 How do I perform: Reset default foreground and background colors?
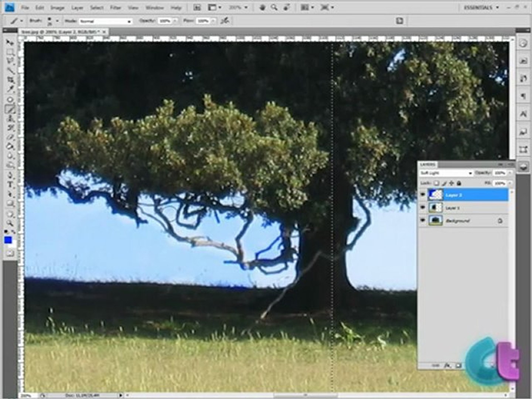pos(7,232)
